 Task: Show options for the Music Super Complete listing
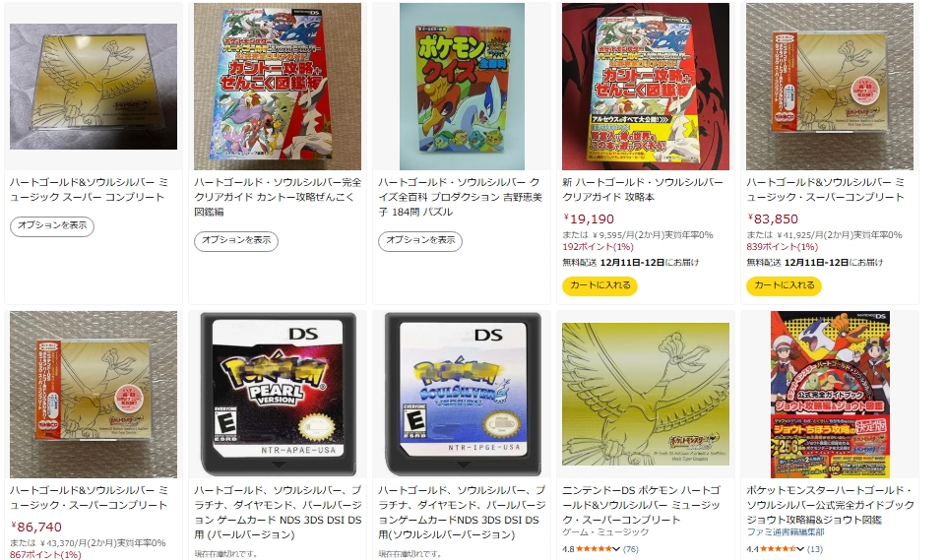pyautogui.click(x=52, y=225)
